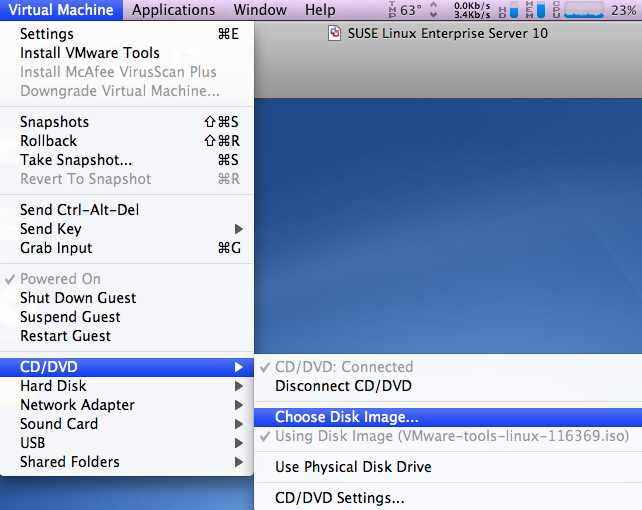Viewport: 642px width, 510px height.
Task: Click the MEM usage menu bar meter
Action: (x=535, y=10)
